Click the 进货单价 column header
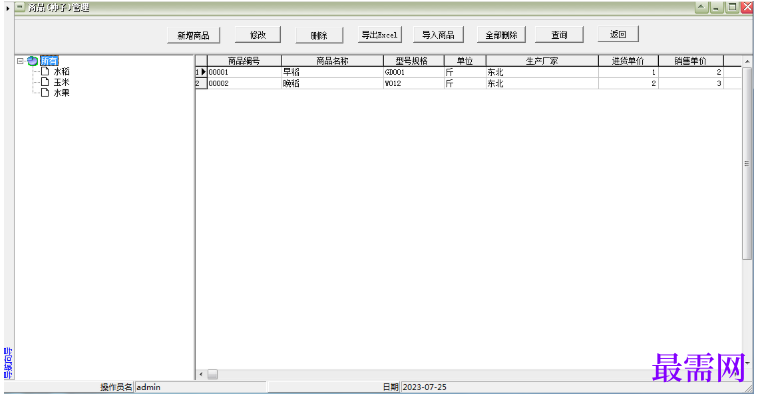 (628, 61)
